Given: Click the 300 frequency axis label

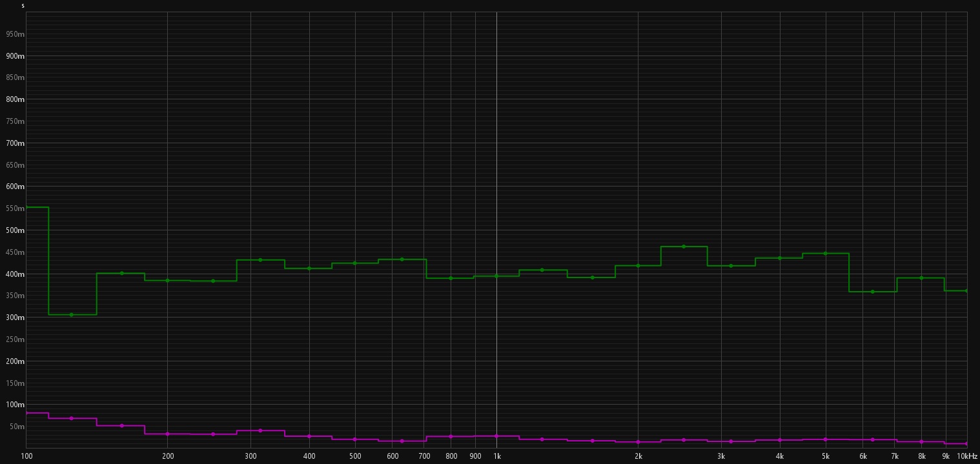Looking at the screenshot, I should pos(250,456).
